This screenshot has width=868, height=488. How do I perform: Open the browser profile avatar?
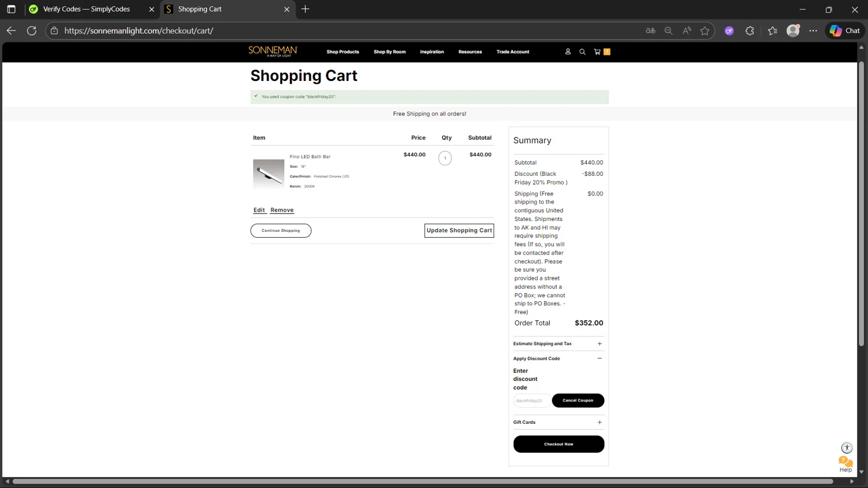[x=793, y=31]
